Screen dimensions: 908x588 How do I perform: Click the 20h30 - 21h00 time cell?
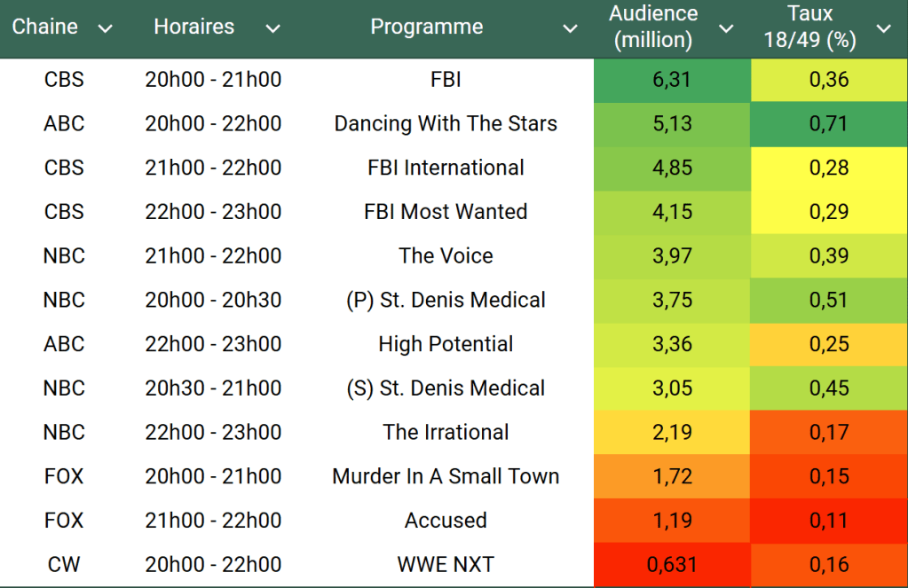tap(213, 388)
